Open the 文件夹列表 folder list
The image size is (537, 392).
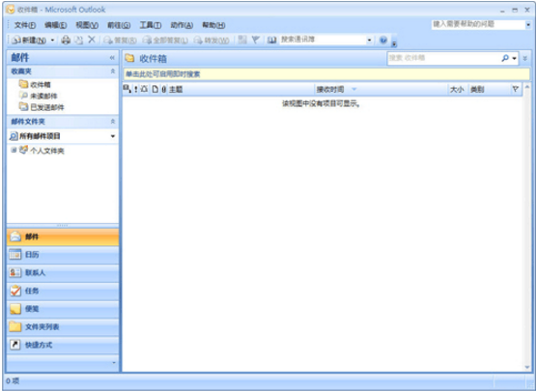point(63,327)
